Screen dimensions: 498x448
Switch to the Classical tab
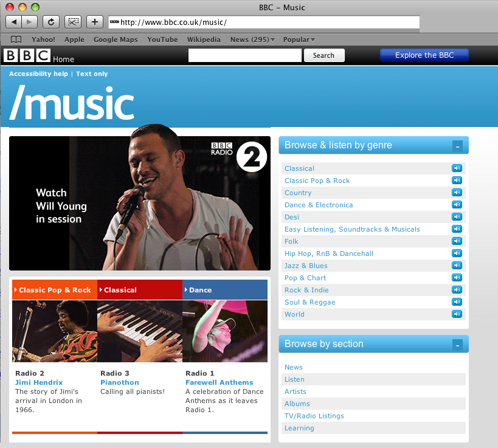click(121, 290)
